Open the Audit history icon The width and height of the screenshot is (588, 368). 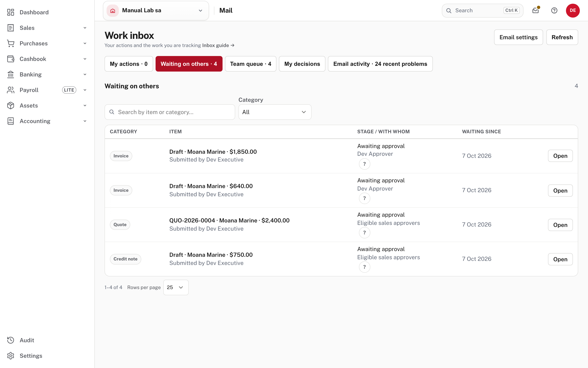10,340
